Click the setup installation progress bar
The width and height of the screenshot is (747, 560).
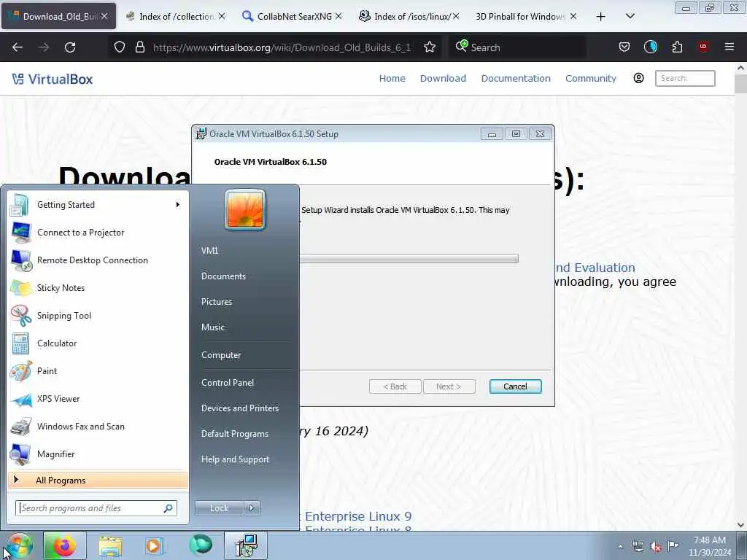[409, 259]
